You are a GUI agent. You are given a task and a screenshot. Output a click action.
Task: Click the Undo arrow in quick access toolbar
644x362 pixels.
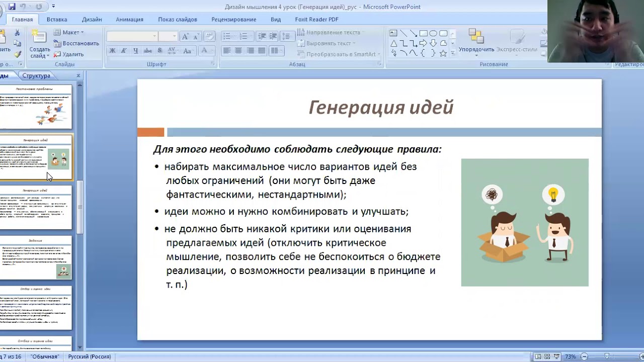tap(23, 7)
